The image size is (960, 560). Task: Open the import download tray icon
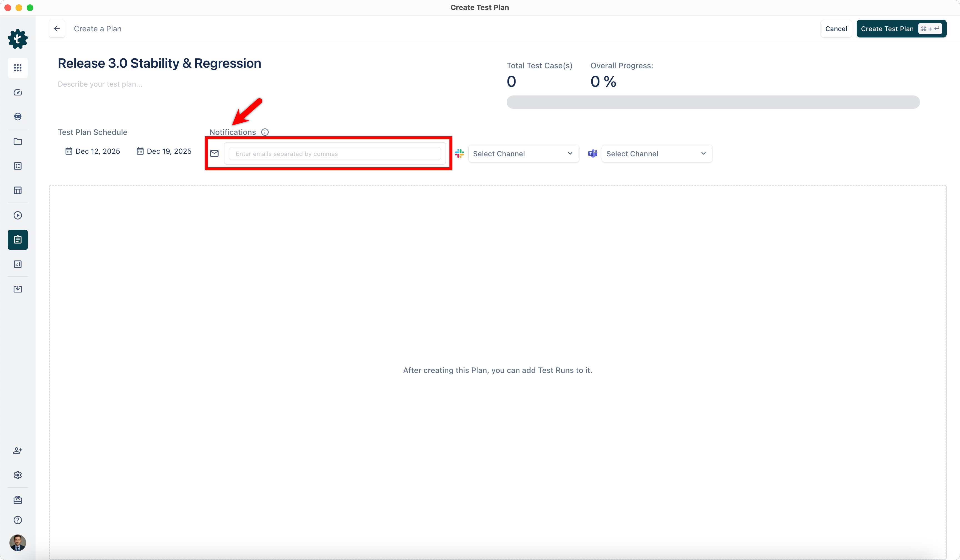tap(17, 289)
